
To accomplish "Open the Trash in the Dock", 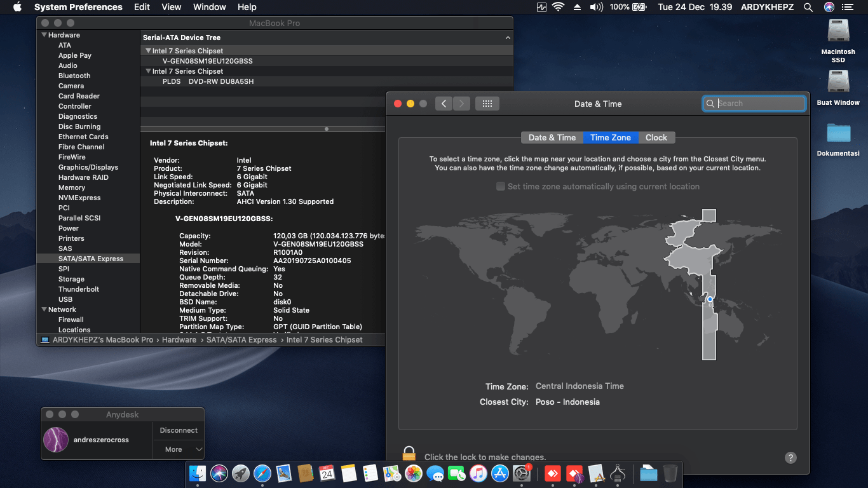I will point(670,473).
